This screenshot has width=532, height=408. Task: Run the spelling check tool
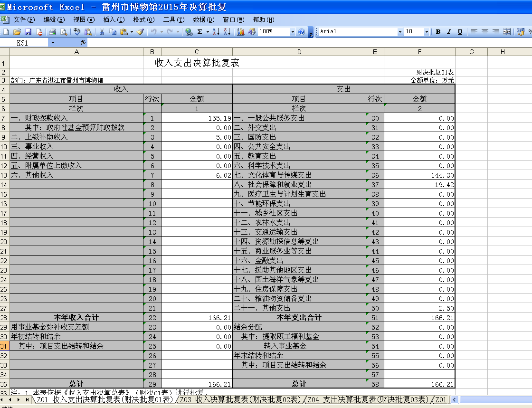(x=77, y=32)
